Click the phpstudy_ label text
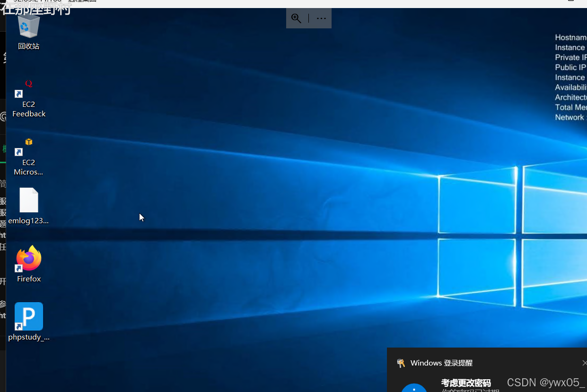This screenshot has width=587, height=392. click(29, 337)
